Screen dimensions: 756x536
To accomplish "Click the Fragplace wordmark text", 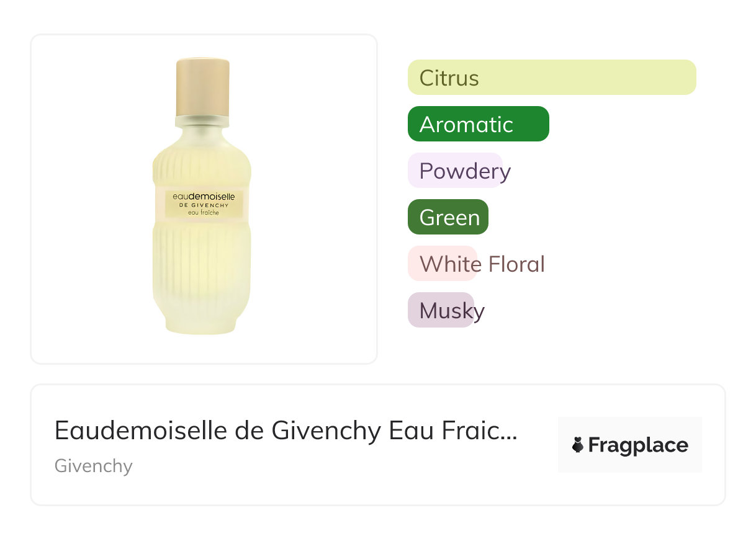I will coord(638,445).
